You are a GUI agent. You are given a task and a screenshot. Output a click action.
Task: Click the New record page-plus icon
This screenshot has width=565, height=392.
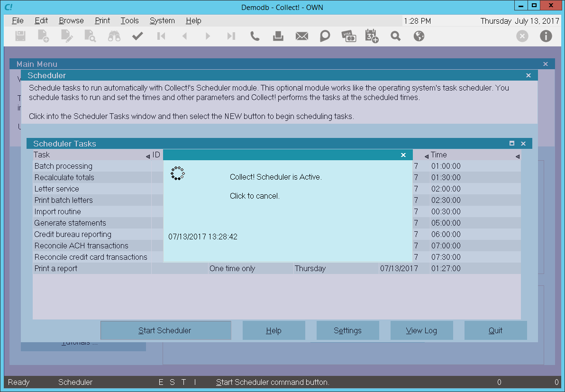tap(44, 36)
